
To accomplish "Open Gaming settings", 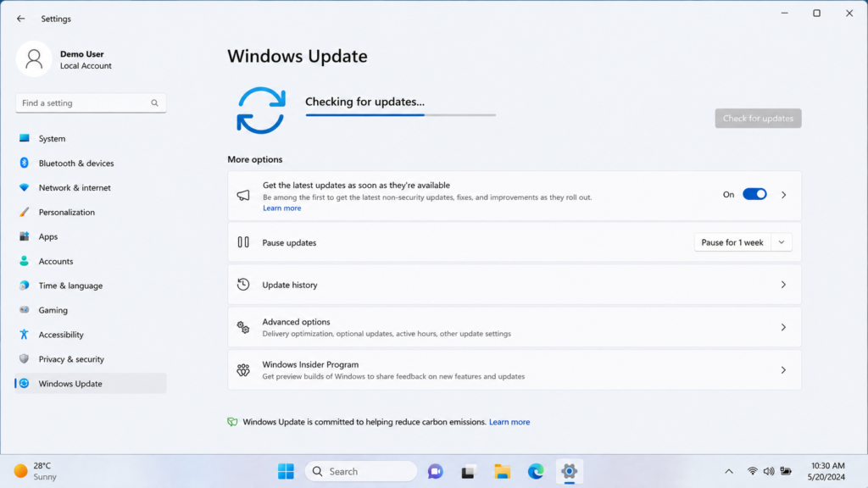I will (x=91, y=310).
